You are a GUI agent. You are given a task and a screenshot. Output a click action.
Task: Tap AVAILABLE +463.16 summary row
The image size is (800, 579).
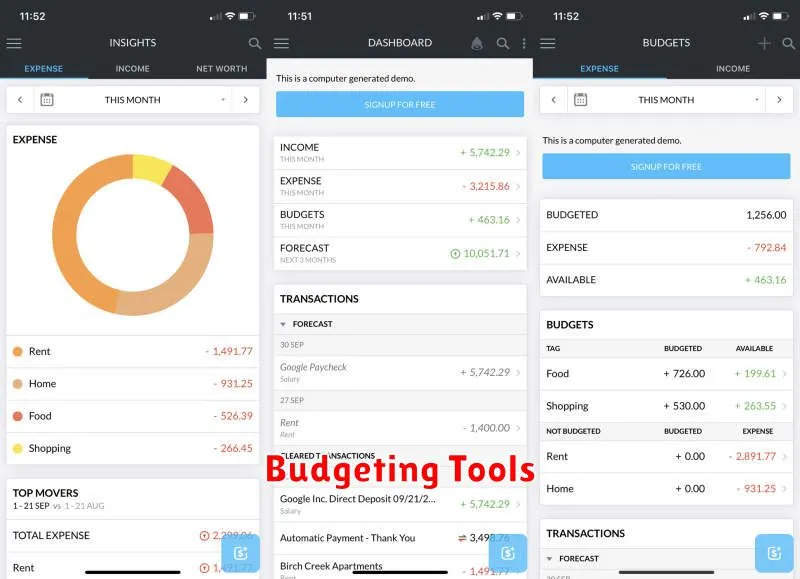[666, 280]
